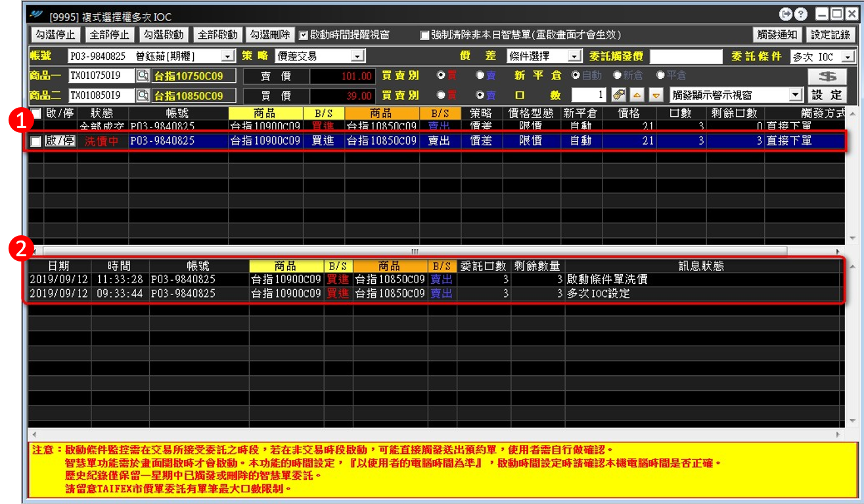Check the 強制清除非本日智慧單 option

pyautogui.click(x=423, y=35)
